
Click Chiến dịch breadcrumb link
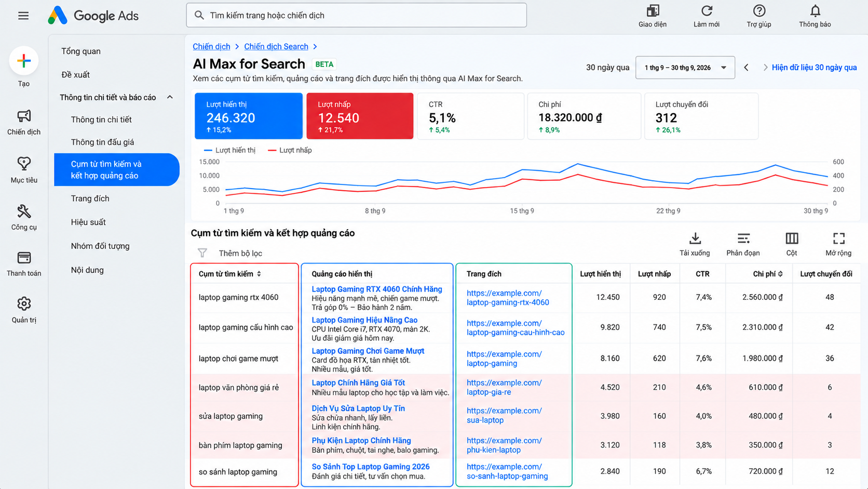click(211, 46)
